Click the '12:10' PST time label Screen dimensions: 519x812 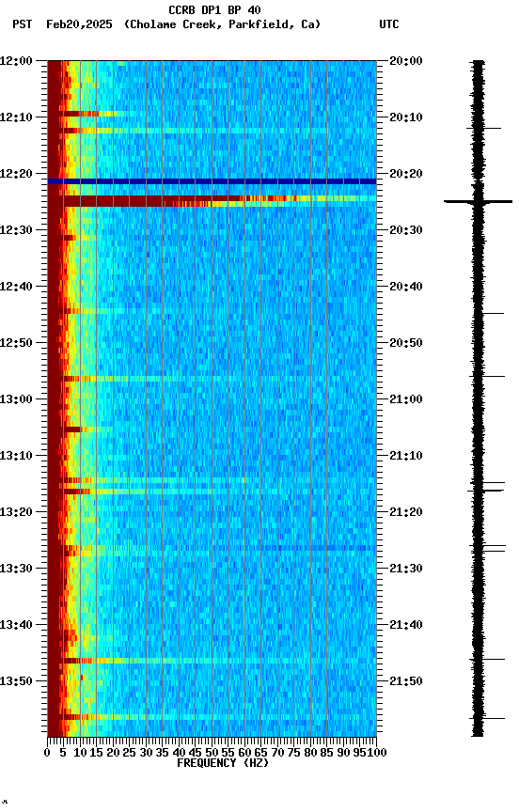(16, 117)
